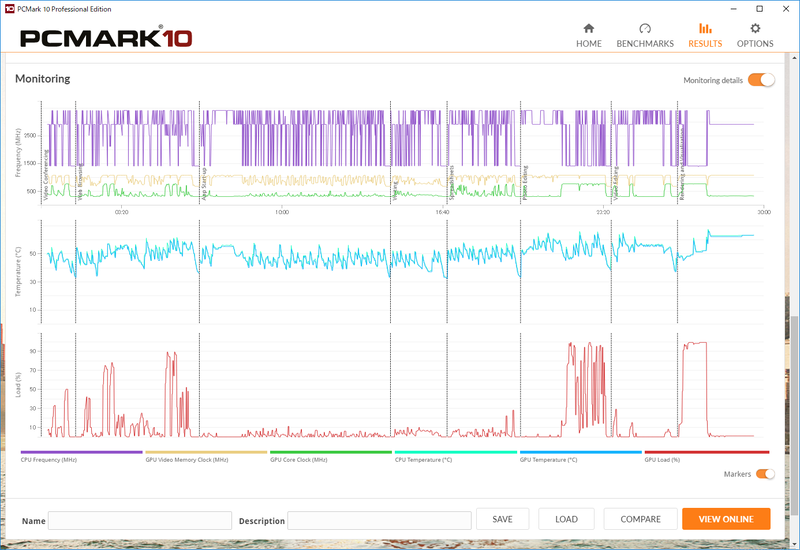
Task: Focus the Description input field
Action: click(x=379, y=521)
